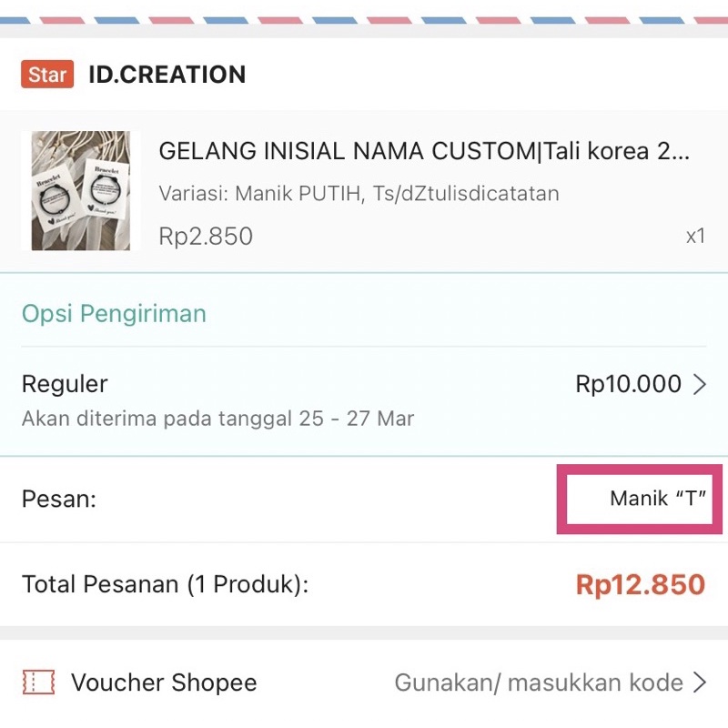Click the Pesan label

click(59, 499)
